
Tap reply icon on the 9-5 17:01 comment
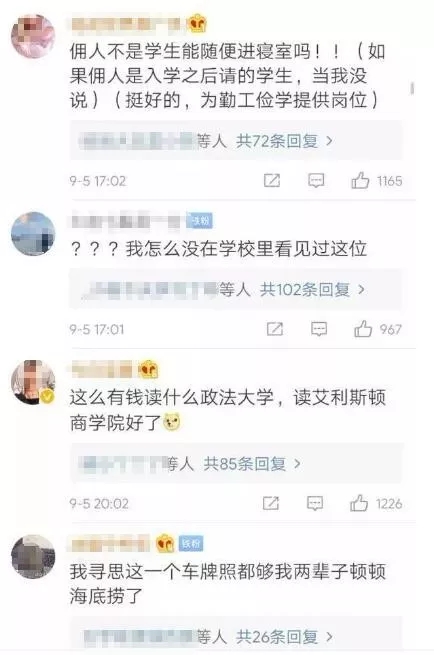coord(319,329)
